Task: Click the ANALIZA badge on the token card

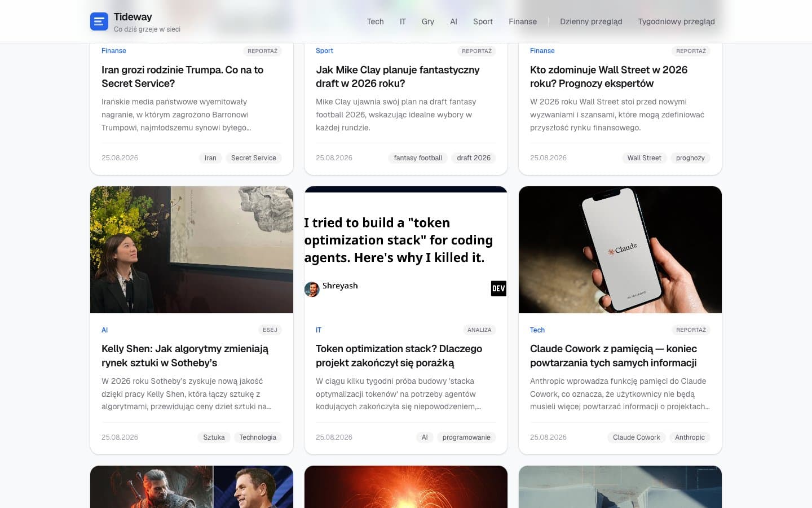Action: coord(479,330)
